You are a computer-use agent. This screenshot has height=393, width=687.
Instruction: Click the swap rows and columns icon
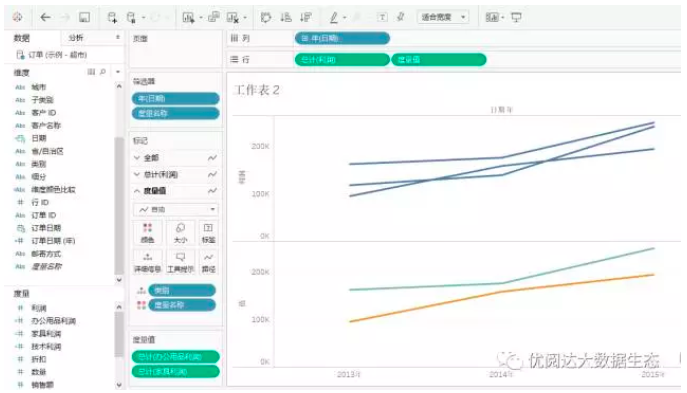(266, 17)
